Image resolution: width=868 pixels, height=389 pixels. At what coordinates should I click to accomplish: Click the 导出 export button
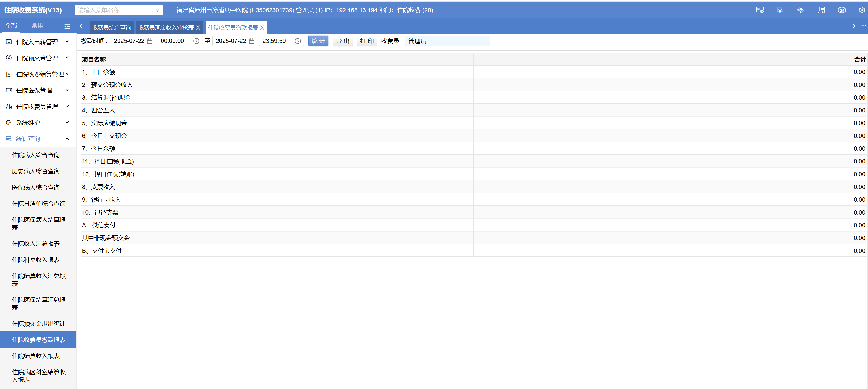(342, 41)
